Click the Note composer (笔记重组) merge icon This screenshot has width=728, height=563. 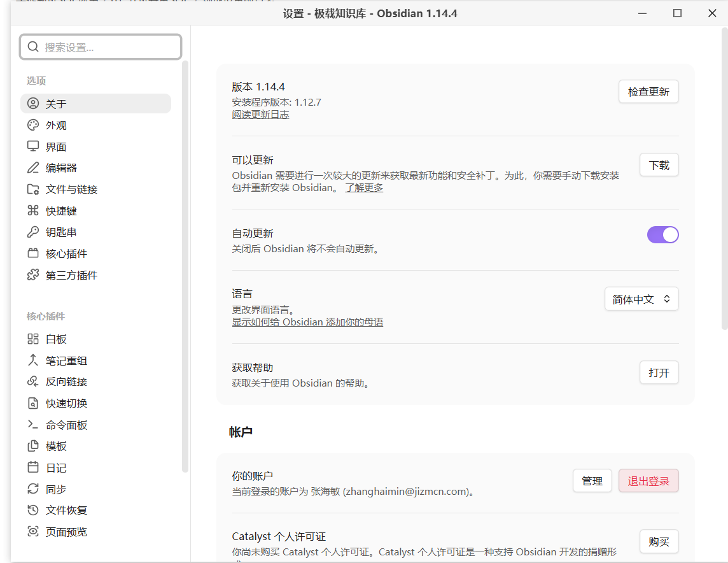[x=33, y=360]
